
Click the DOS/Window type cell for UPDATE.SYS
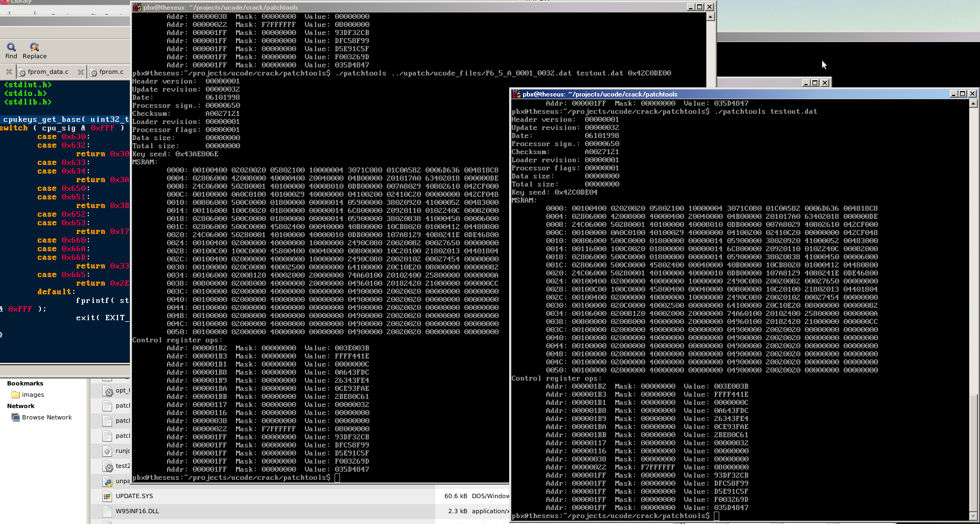point(490,496)
